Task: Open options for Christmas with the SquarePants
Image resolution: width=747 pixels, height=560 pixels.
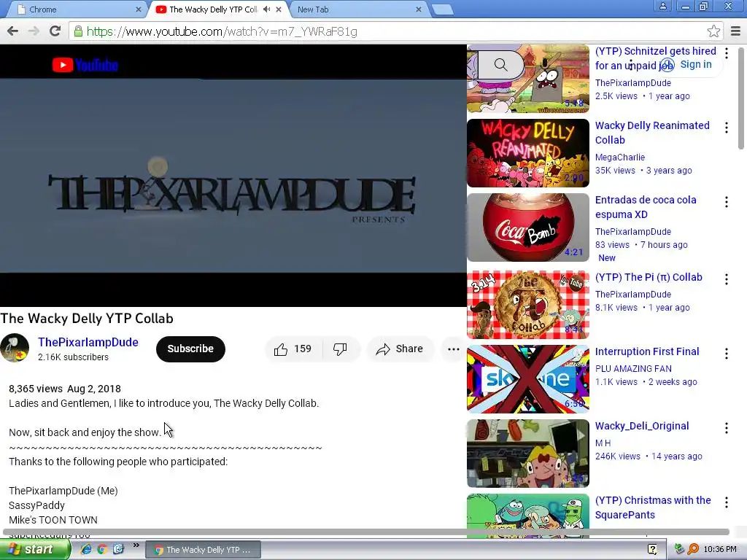Action: [x=726, y=502]
